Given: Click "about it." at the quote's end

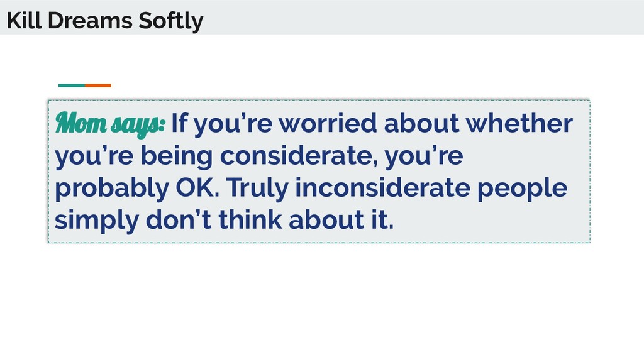Looking at the screenshot, I should tap(341, 219).
